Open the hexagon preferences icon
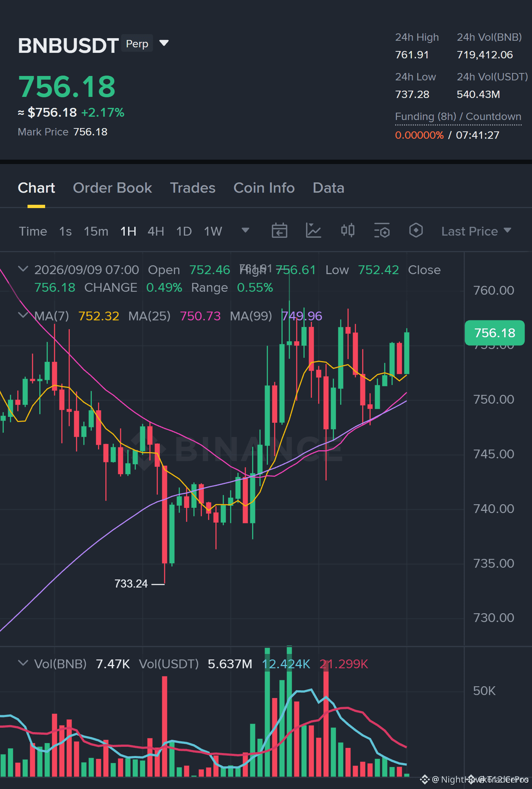The height and width of the screenshot is (789, 532). click(x=416, y=231)
